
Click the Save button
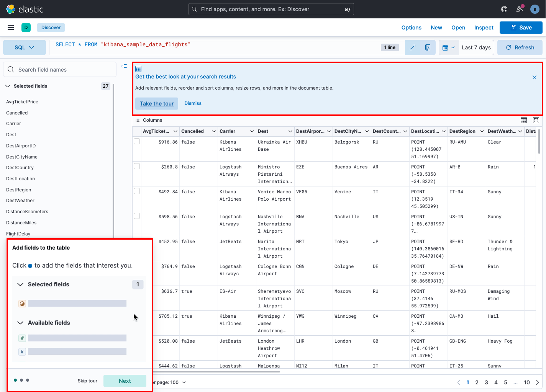[x=521, y=28]
